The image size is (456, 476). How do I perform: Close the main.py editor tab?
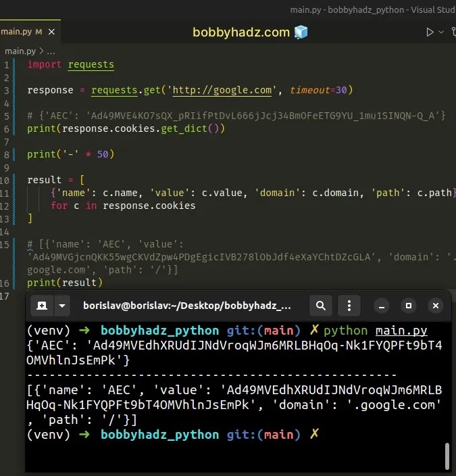tap(51, 32)
